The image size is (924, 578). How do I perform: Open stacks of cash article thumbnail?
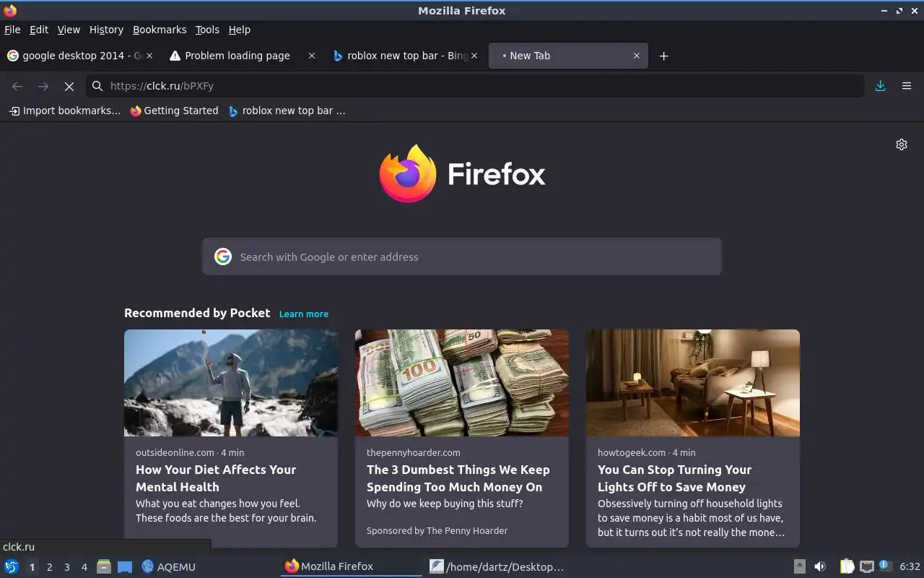462,383
